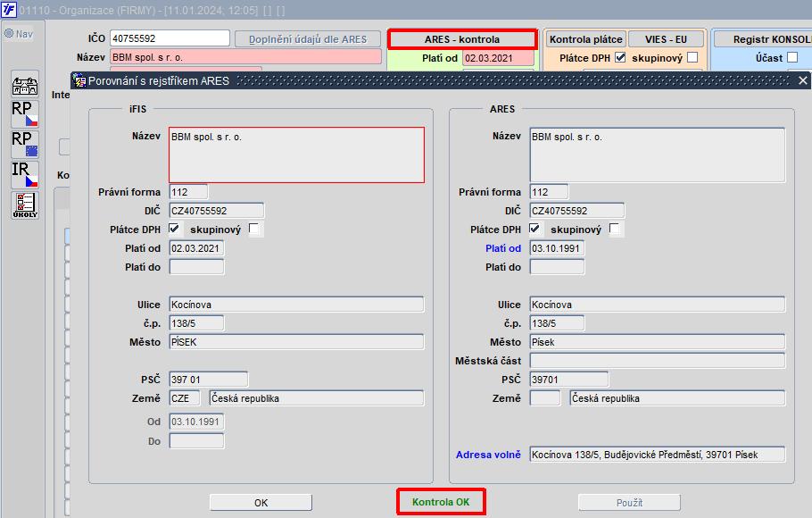Click the Kontrola plátce button
The width and height of the screenshot is (812, 518).
click(585, 39)
